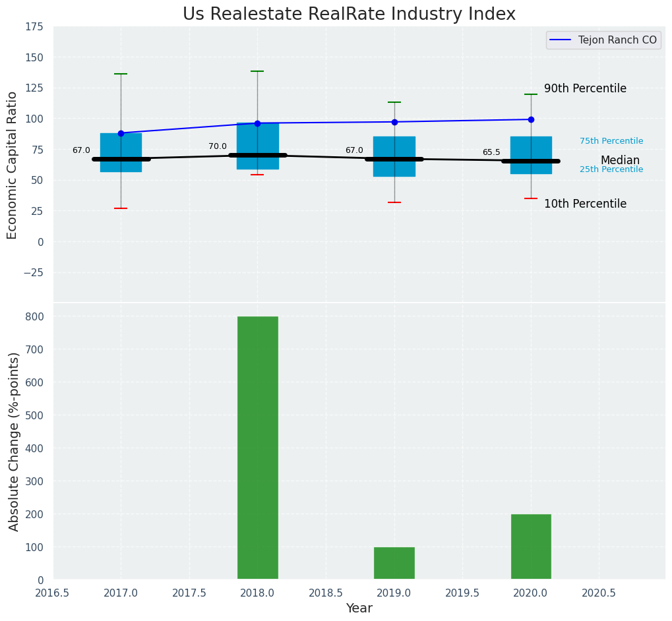Click the green 2019 absolute change bar
Viewport: 672px width, 621px height.
point(394,563)
